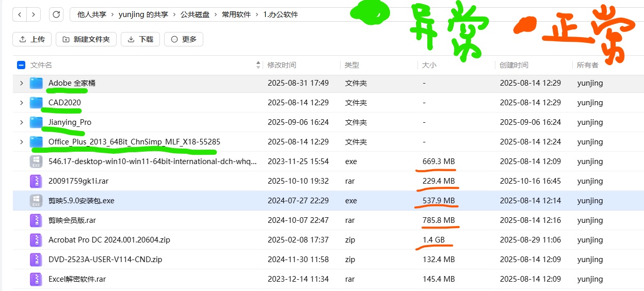The height and width of the screenshot is (291, 644).
Task: Click the 785.8 MB size value
Action: 439,220
